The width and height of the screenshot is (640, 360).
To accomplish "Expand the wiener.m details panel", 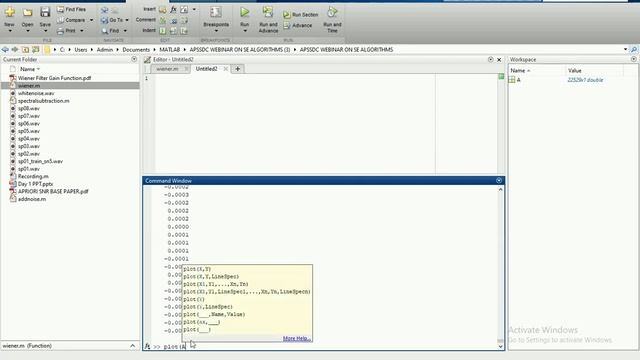I will [133, 346].
